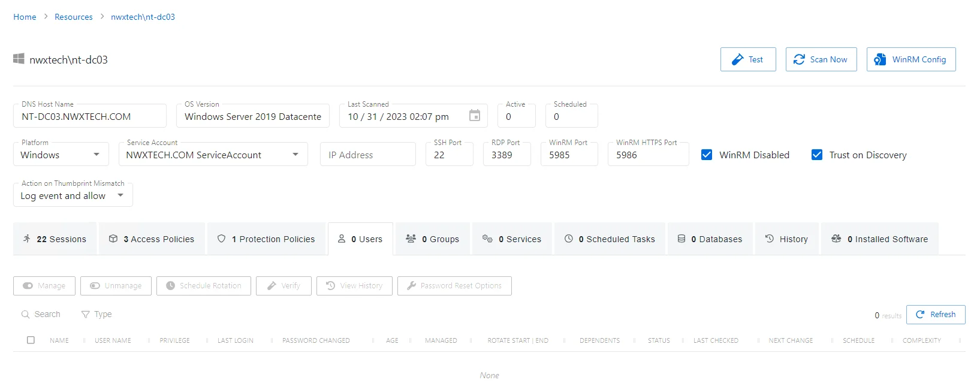Viewport: 980px width, 383px height.
Task: Click the RDP Port field
Action: point(507,155)
